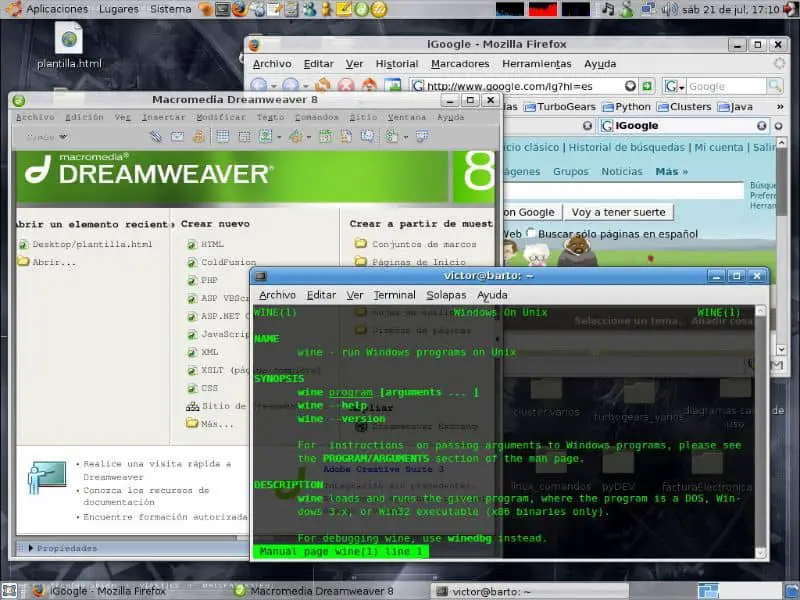The height and width of the screenshot is (600, 800).
Task: Open Dreamweaver's templates button dropdown arrow
Action: [x=406, y=137]
